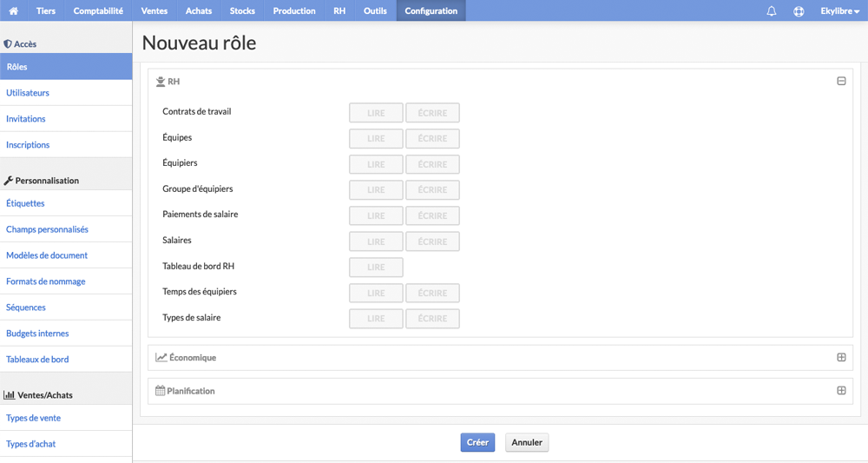The image size is (868, 463).
Task: Open the Stocks menu
Action: [242, 10]
